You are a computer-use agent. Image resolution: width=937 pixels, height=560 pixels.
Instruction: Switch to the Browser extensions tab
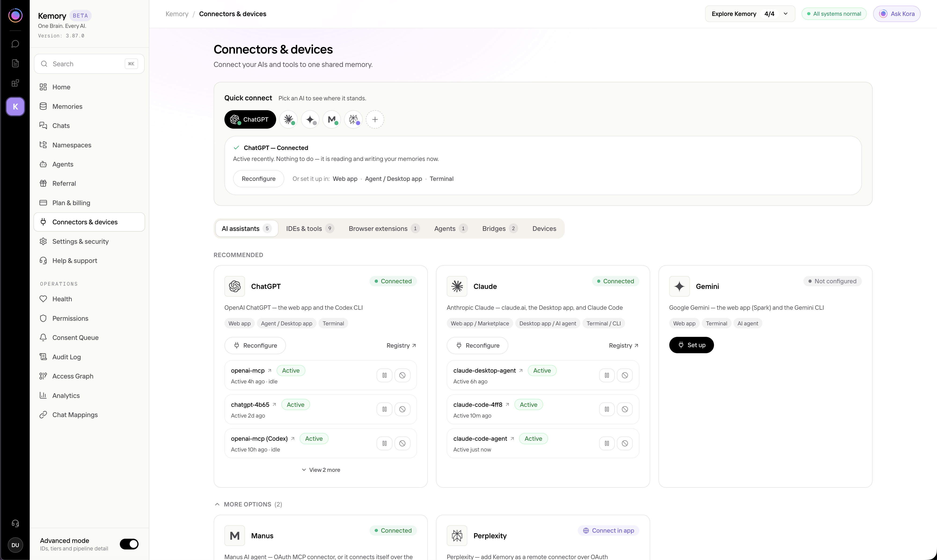(x=384, y=229)
